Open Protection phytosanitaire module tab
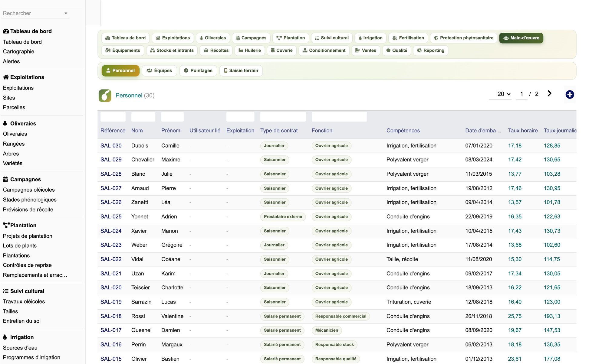The height and width of the screenshot is (364, 589). pyautogui.click(x=464, y=38)
